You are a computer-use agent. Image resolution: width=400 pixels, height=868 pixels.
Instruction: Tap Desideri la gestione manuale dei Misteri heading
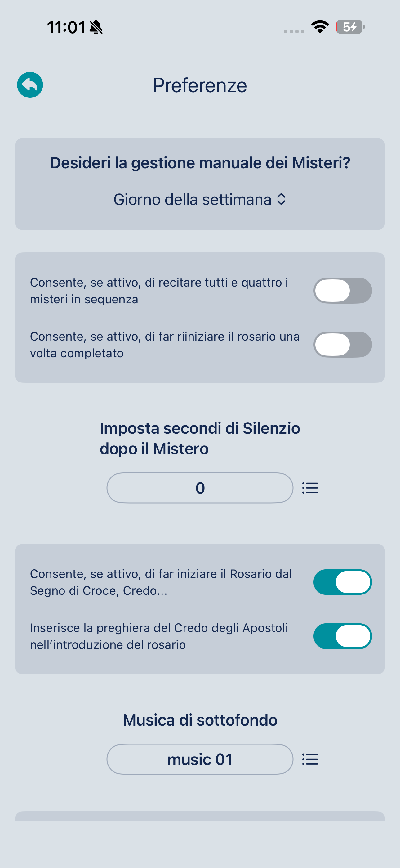pos(200,163)
